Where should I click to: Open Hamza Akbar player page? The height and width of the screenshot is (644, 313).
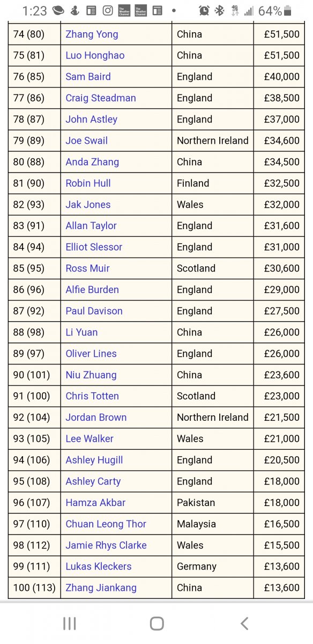pyautogui.click(x=95, y=503)
